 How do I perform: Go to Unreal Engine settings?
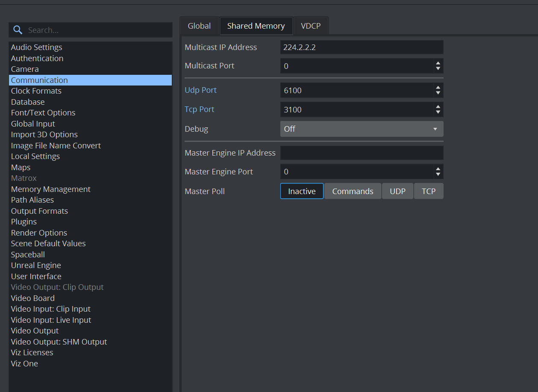point(36,265)
